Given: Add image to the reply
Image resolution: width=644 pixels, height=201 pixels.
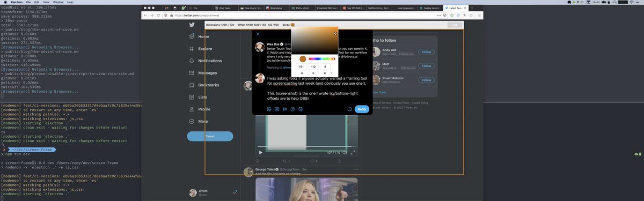Looking at the screenshot, I should tap(269, 109).
